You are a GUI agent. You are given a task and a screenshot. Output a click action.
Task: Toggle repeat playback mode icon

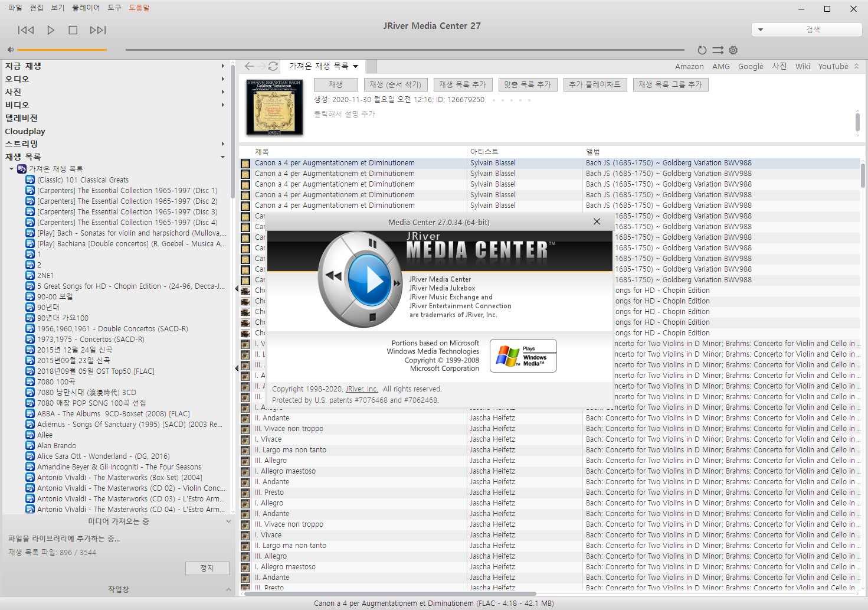702,50
